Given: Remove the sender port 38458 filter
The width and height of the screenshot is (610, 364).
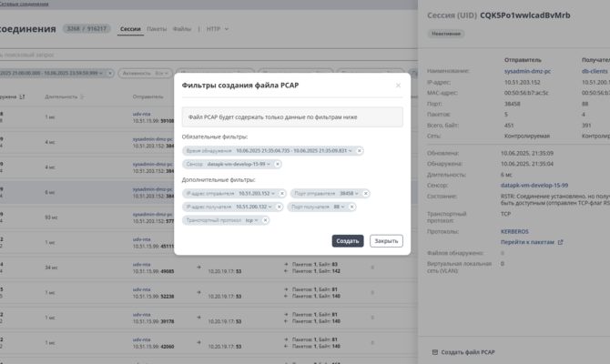Looking at the screenshot, I should click(x=365, y=194).
